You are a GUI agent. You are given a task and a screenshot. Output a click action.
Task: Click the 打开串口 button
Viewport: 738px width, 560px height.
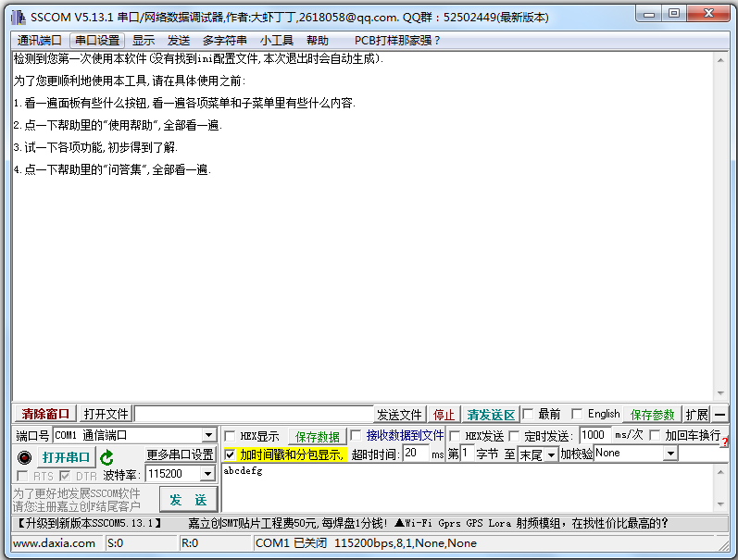coord(66,457)
